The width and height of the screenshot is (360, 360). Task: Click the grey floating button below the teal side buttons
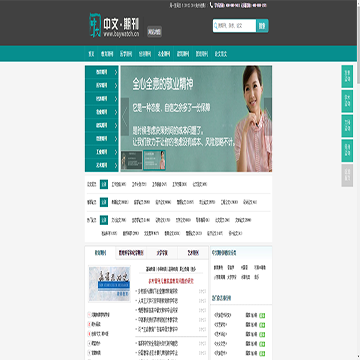[347, 175]
